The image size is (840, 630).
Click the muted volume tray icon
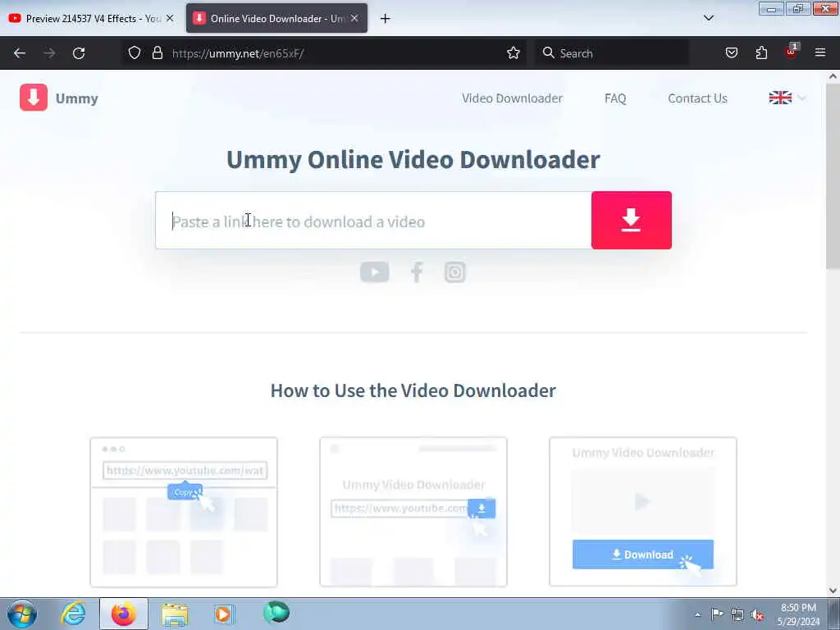[757, 614]
